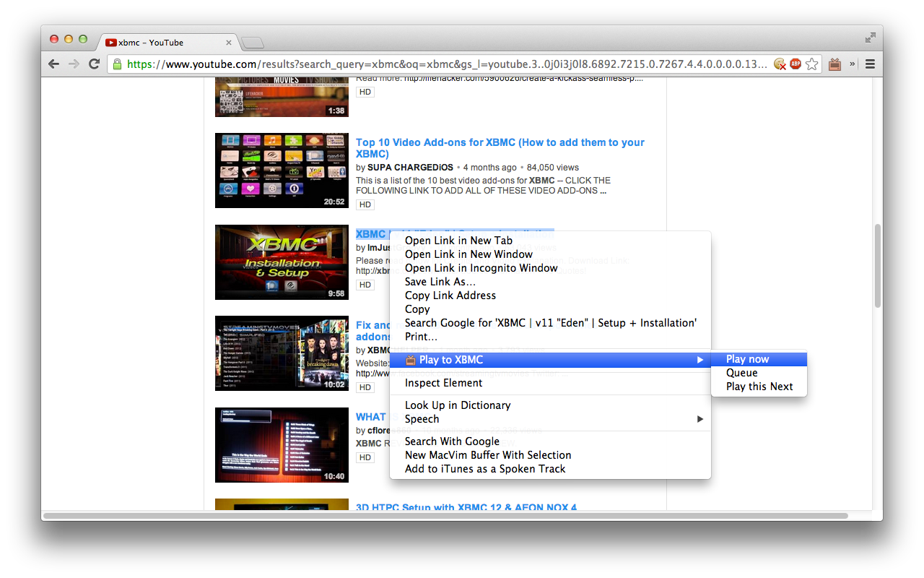The width and height of the screenshot is (924, 578).
Task: Open the dark theater thumbnail (10:40)
Action: (x=282, y=445)
